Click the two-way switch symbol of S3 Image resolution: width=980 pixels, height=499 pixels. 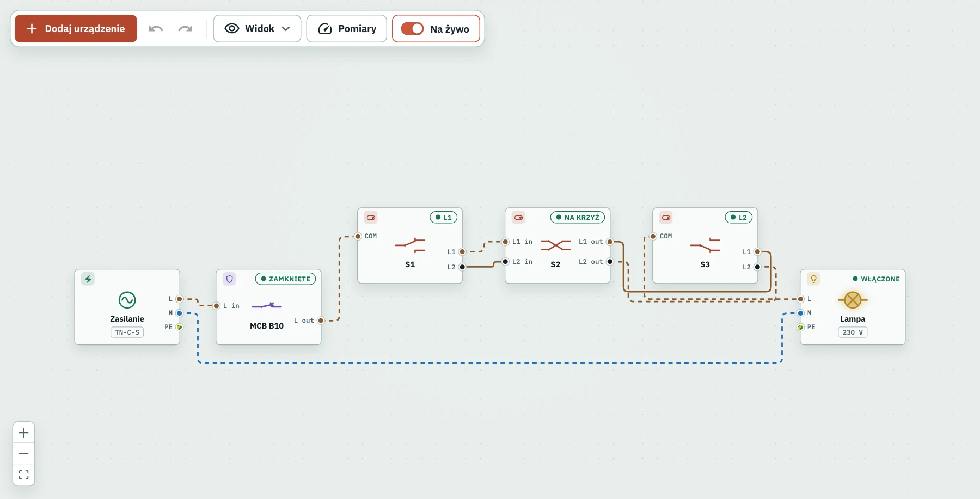pos(705,245)
